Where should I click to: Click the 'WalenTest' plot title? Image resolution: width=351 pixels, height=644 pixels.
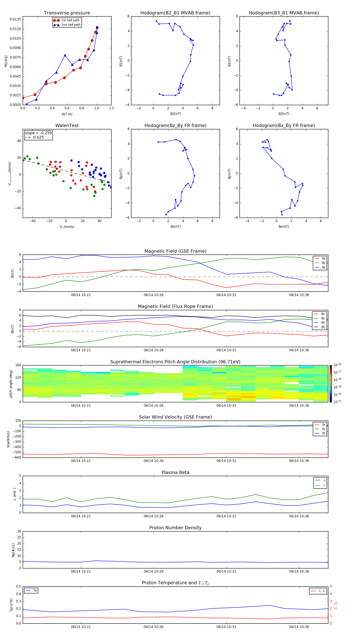pyautogui.click(x=67, y=125)
